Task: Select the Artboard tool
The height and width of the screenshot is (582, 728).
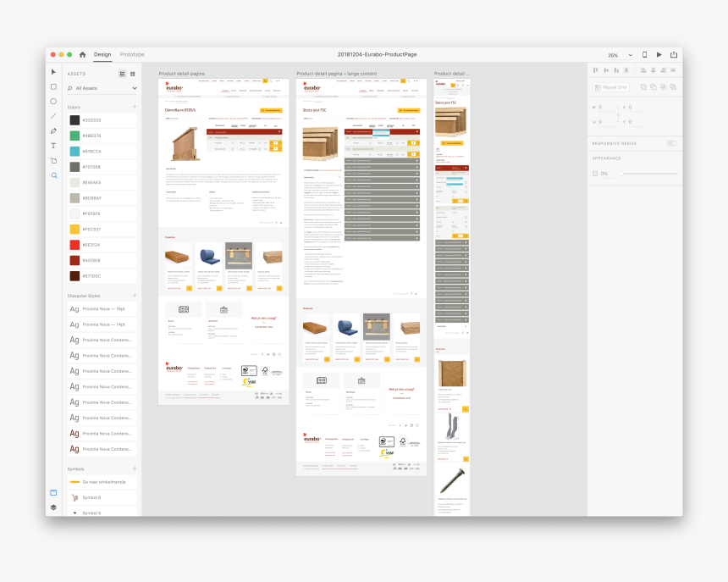Action: [x=53, y=161]
